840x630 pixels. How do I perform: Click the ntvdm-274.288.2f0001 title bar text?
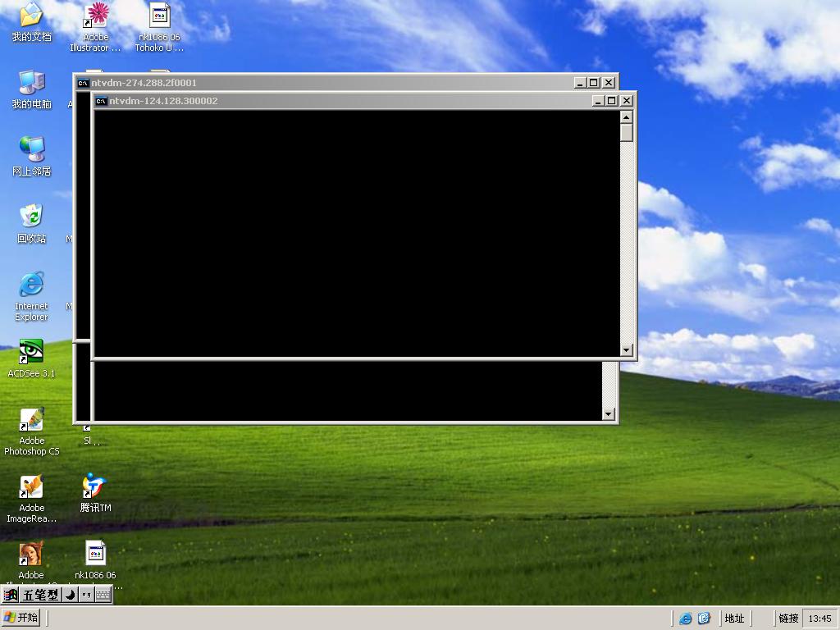pos(144,83)
